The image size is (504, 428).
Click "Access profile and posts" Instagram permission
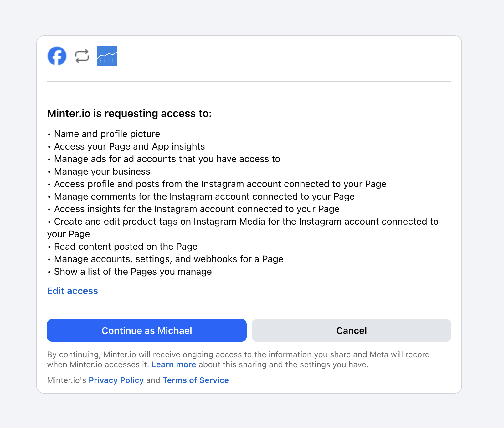(x=220, y=184)
